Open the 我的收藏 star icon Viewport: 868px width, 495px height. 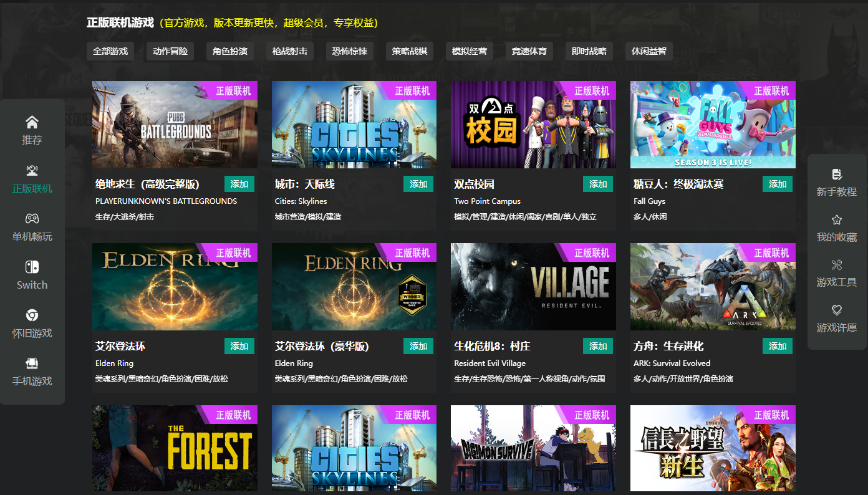click(x=837, y=219)
